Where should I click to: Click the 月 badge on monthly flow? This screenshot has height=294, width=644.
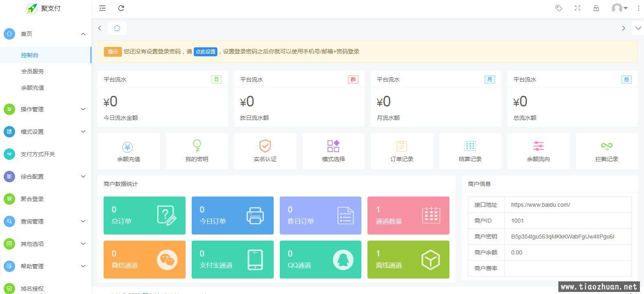490,80
